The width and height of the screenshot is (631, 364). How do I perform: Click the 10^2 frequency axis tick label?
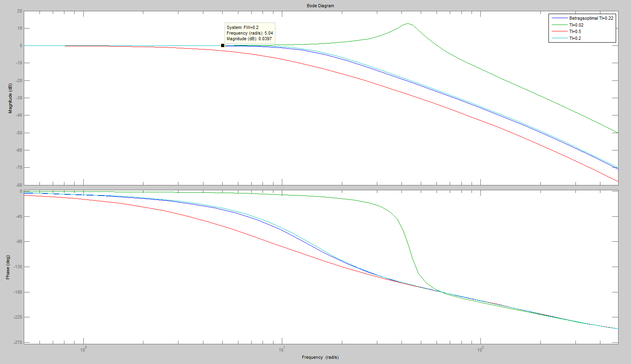[x=480, y=350]
